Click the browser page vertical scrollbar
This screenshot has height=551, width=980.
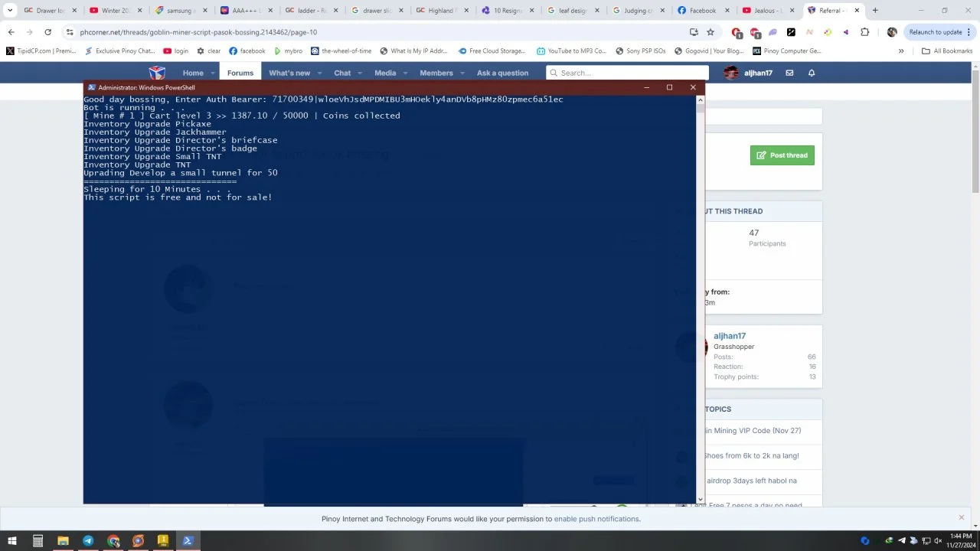point(975,130)
